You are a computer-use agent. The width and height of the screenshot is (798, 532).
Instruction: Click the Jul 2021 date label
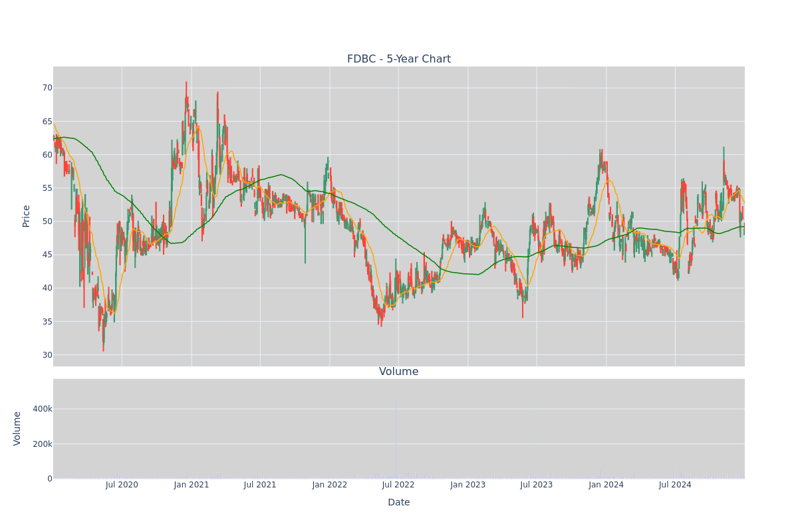260,485
